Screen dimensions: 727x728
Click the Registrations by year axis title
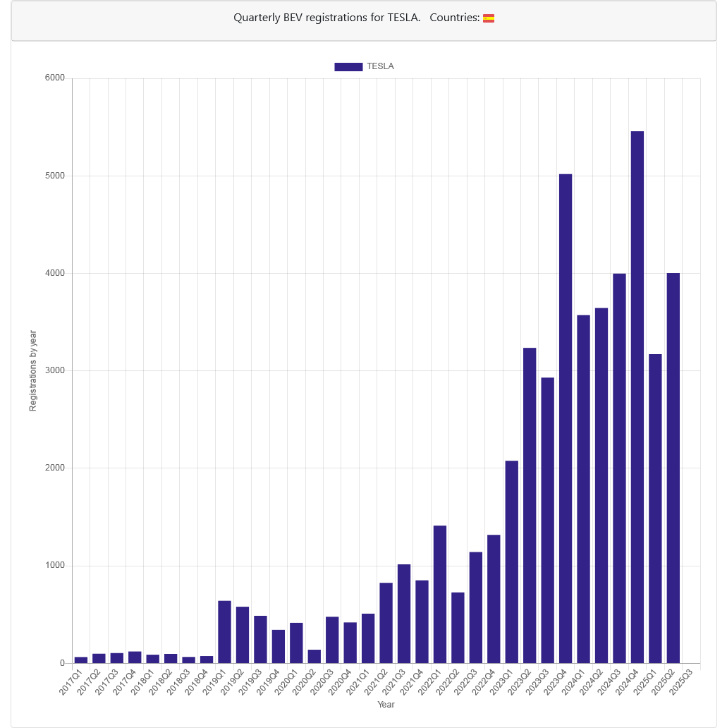click(x=32, y=370)
